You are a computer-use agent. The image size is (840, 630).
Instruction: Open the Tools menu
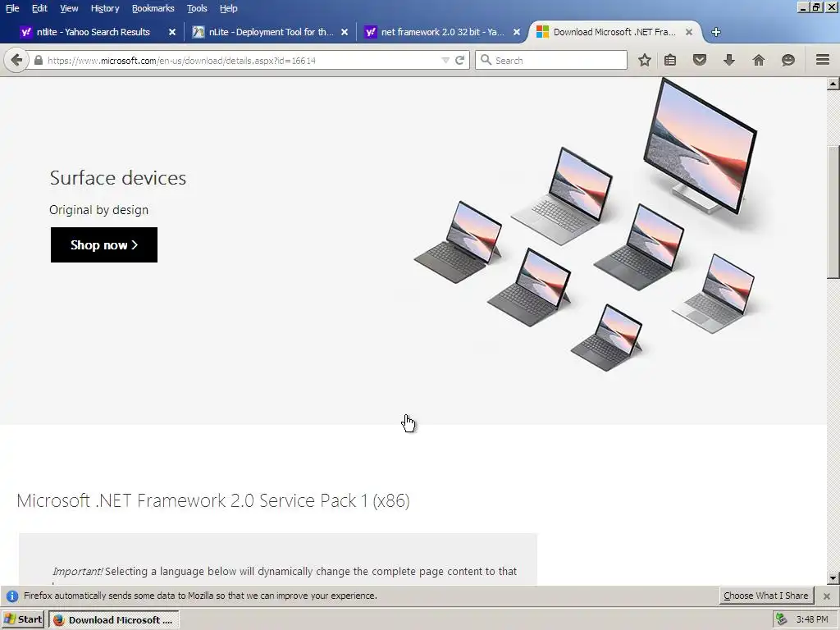tap(197, 8)
